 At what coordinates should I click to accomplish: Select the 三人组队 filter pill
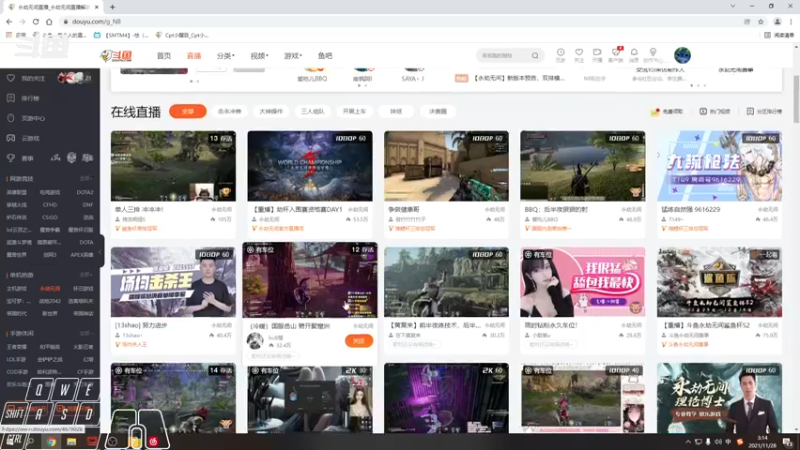(x=313, y=111)
